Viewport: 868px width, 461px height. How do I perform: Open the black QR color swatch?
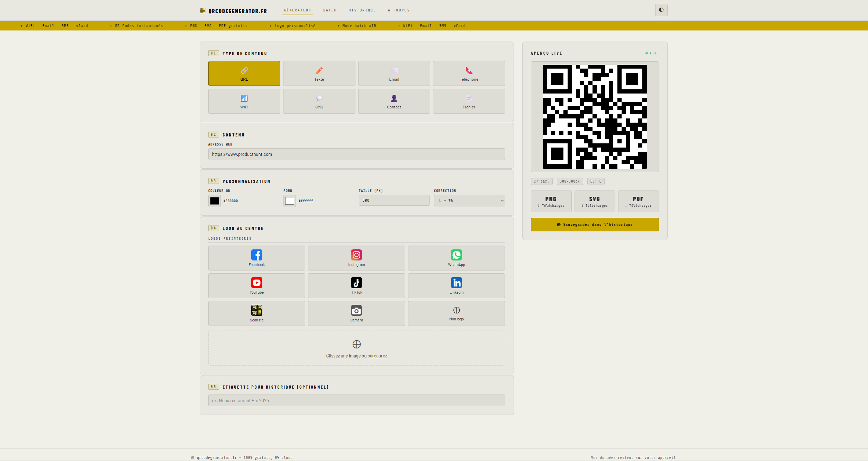(x=214, y=201)
